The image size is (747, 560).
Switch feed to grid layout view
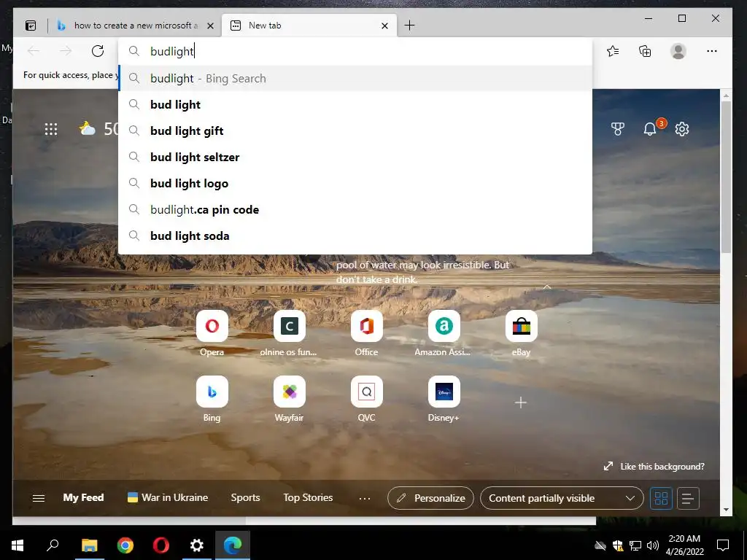661,498
